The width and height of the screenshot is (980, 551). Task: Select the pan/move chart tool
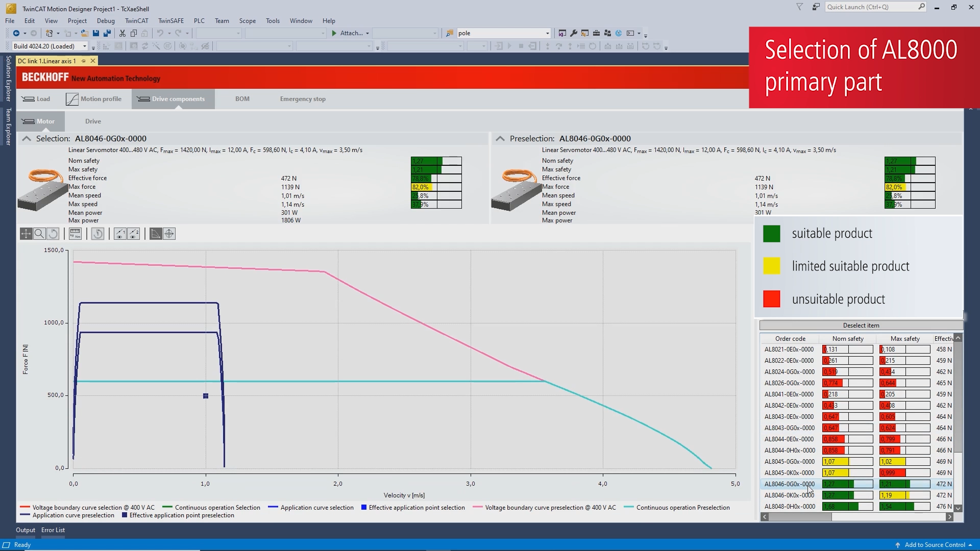click(26, 234)
